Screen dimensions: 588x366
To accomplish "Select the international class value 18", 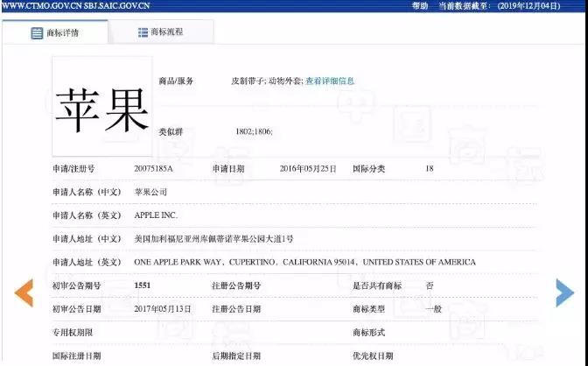I will 430,169.
